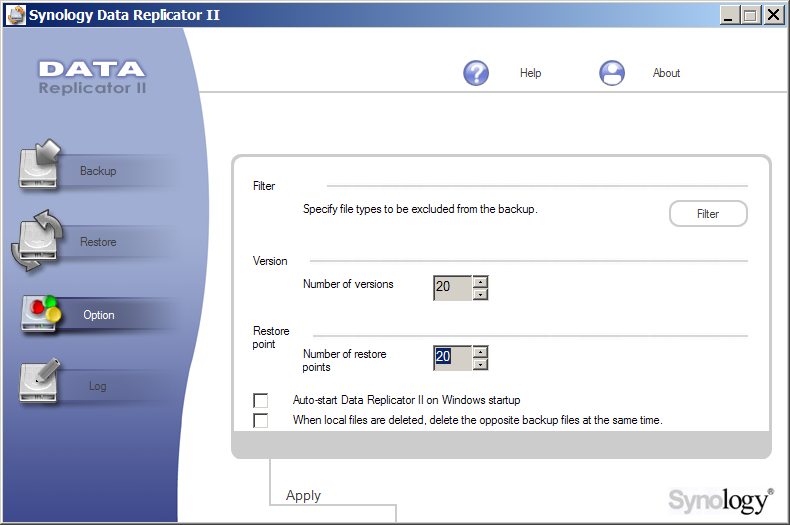Switch to the Backup menu label
The height and width of the screenshot is (525, 790).
[98, 171]
